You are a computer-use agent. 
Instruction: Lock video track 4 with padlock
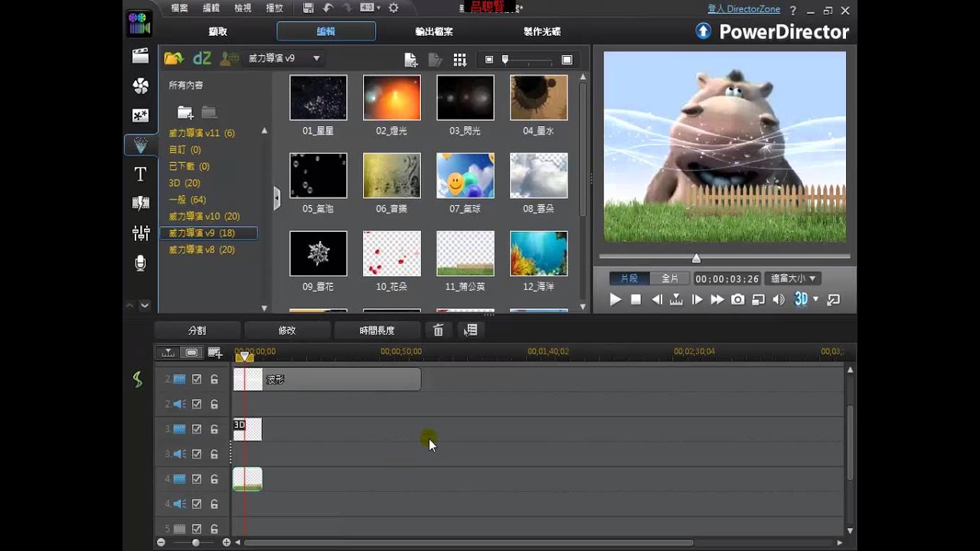tap(214, 479)
